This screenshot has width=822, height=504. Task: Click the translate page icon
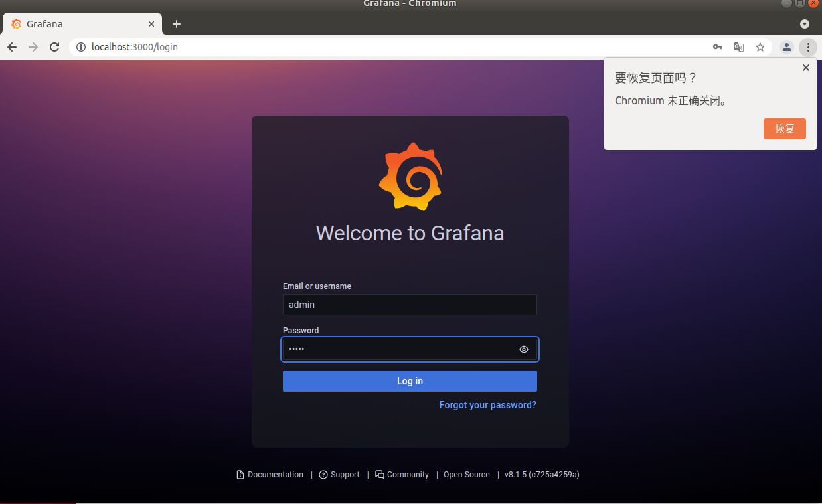tap(739, 47)
